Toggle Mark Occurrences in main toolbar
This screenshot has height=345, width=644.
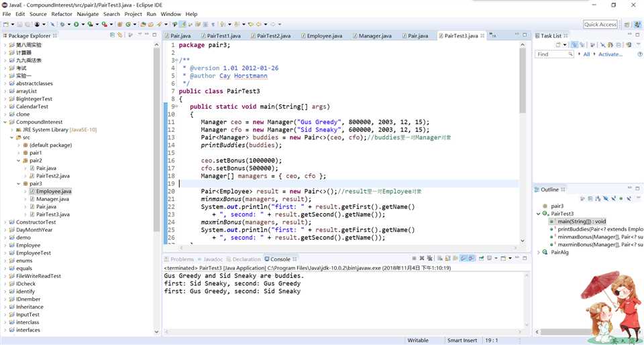point(182,25)
